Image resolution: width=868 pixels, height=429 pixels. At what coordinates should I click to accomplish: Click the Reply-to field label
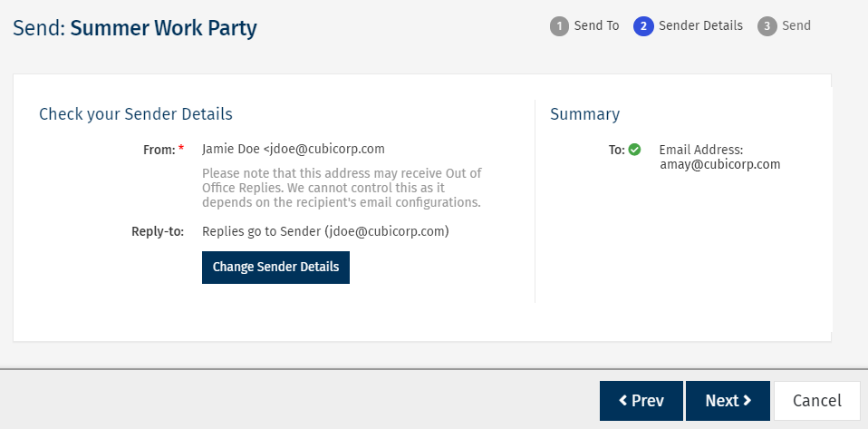(x=158, y=231)
